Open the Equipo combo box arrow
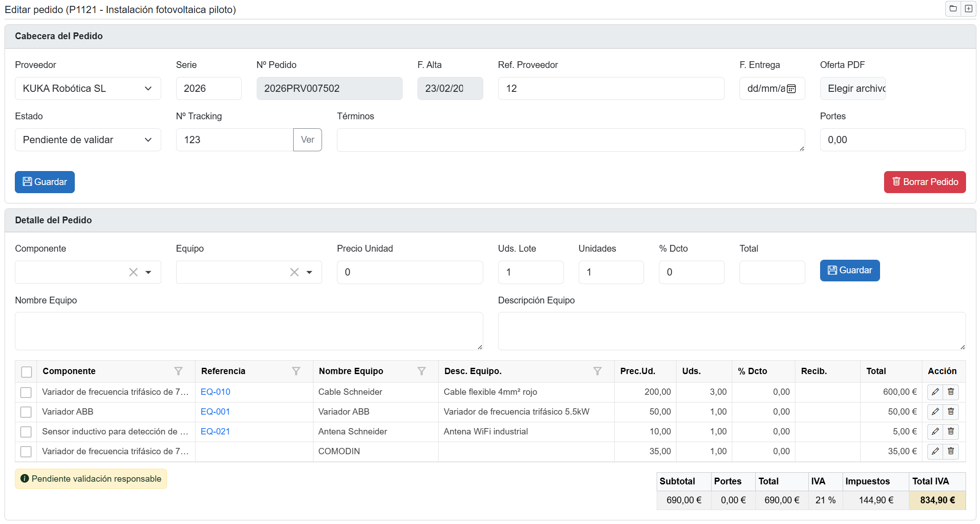Screen dimensions: 980x524 tap(309, 272)
